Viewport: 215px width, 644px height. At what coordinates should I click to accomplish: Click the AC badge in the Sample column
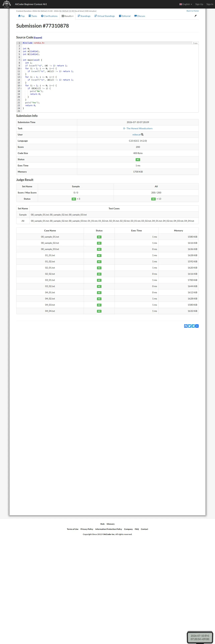[74, 199]
